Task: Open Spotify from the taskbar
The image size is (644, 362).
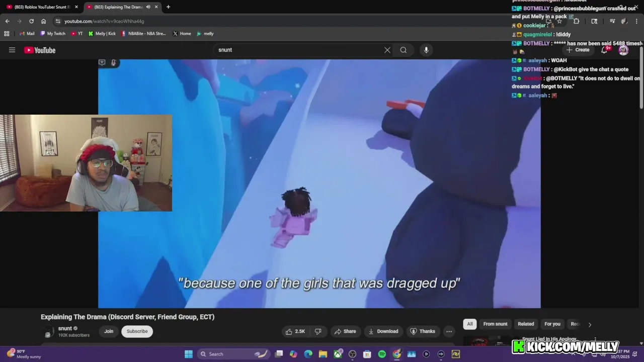Action: click(x=382, y=354)
